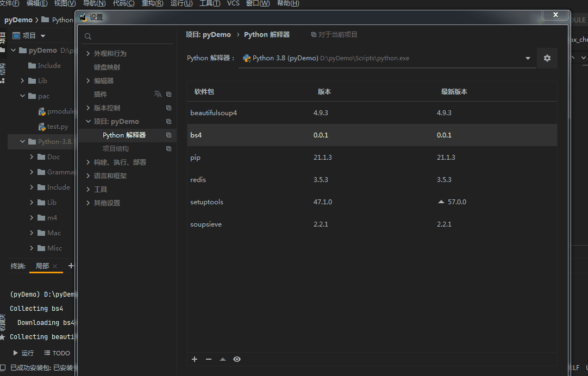Open the Python interpreter dropdown
This screenshot has height=376, width=588.
[527, 58]
